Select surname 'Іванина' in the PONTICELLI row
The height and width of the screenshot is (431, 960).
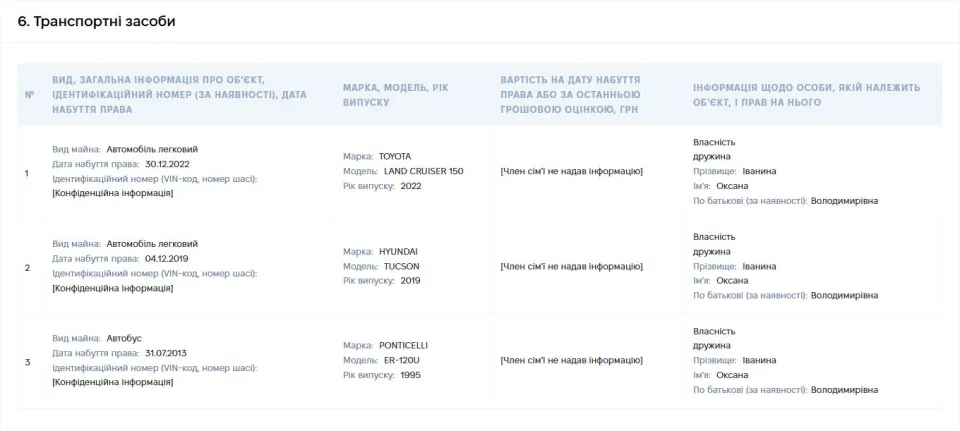pos(759,361)
